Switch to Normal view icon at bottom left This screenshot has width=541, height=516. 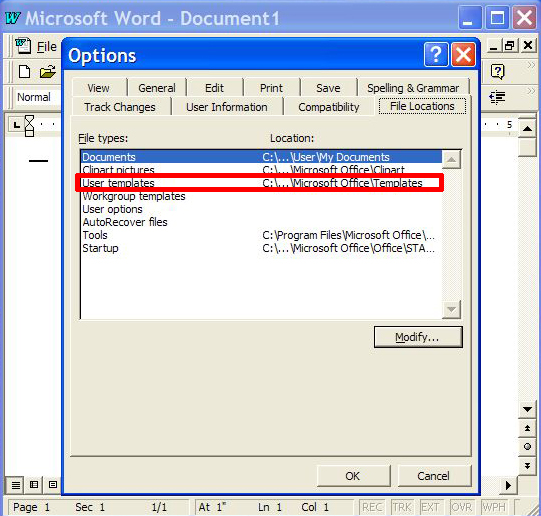pyautogui.click(x=16, y=485)
